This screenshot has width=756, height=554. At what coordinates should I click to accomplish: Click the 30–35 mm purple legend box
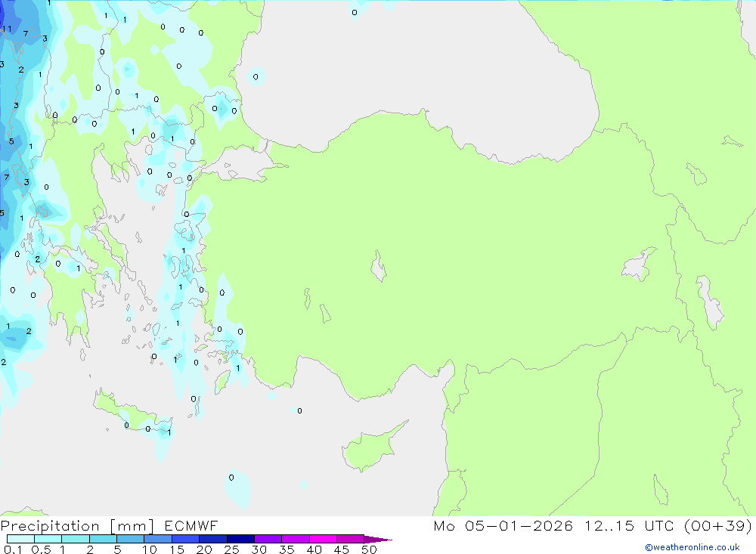click(268, 539)
